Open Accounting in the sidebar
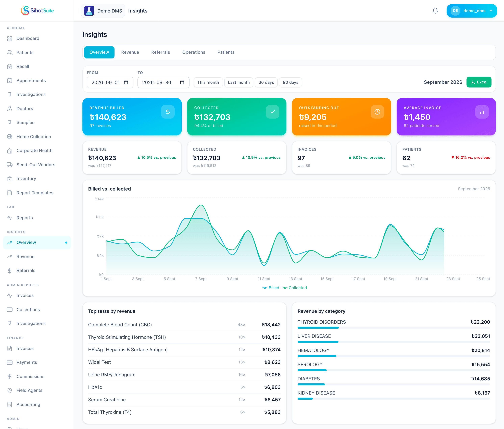The width and height of the screenshot is (504, 429). point(37,405)
